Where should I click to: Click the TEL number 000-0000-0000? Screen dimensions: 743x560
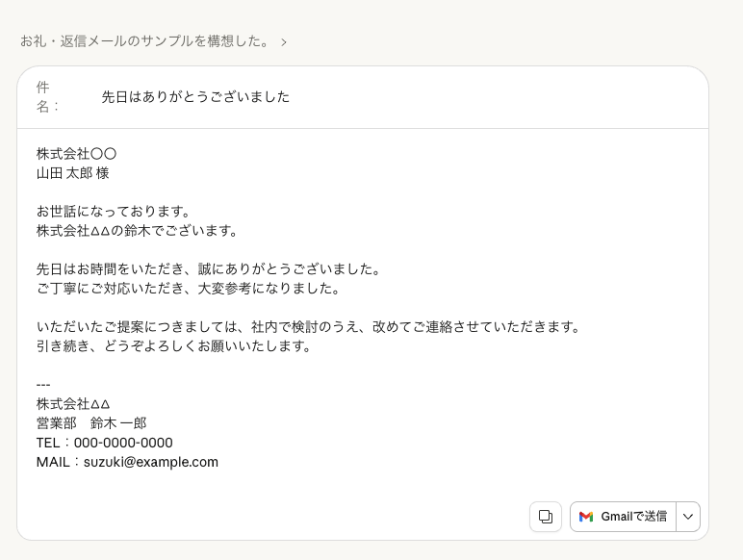[x=123, y=443]
